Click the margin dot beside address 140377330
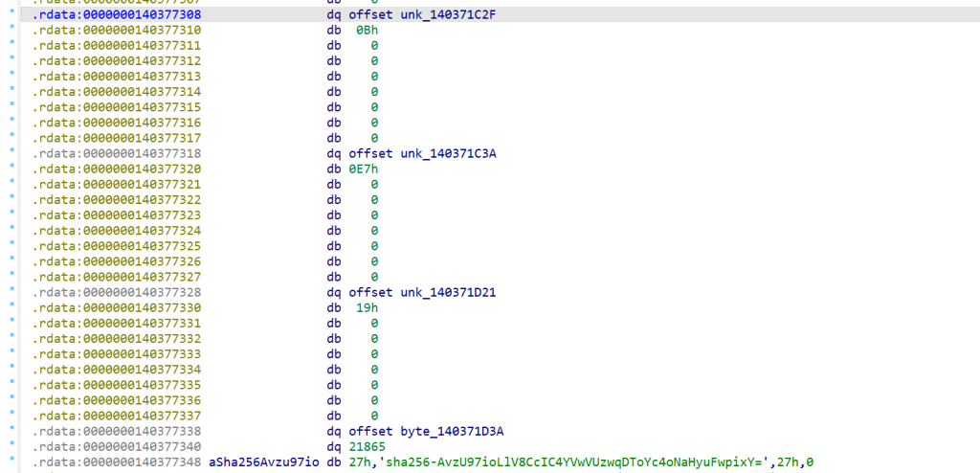Screen dimensions: 980x473 click(x=11, y=307)
